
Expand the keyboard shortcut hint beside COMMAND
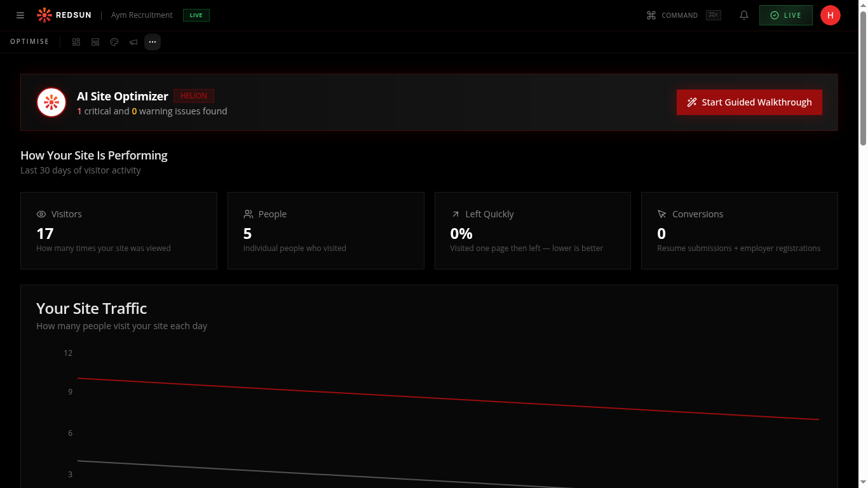(x=713, y=15)
